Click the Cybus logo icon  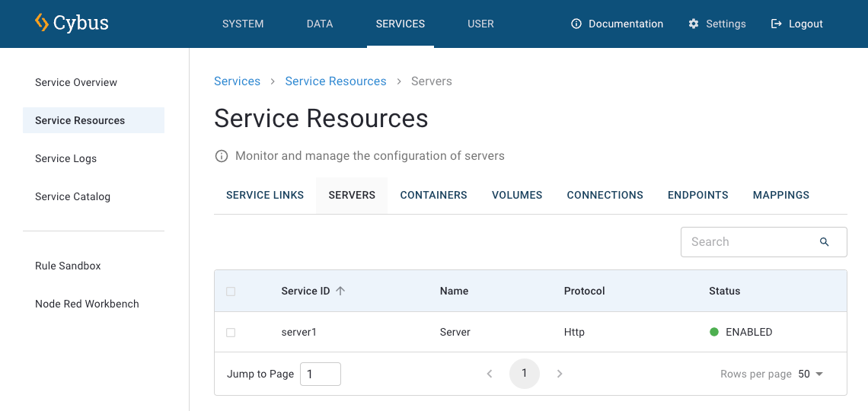[42, 23]
